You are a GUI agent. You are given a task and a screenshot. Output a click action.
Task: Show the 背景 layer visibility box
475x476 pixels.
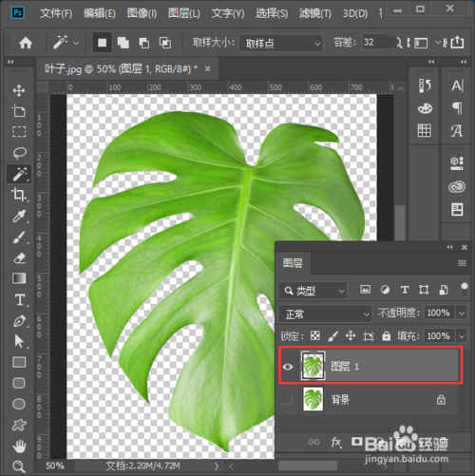pos(287,399)
